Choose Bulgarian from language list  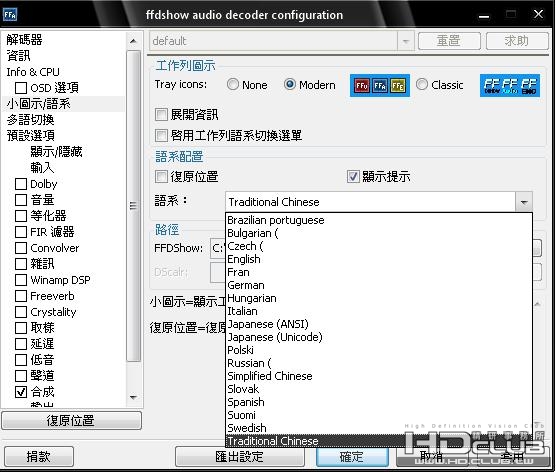pos(379,233)
